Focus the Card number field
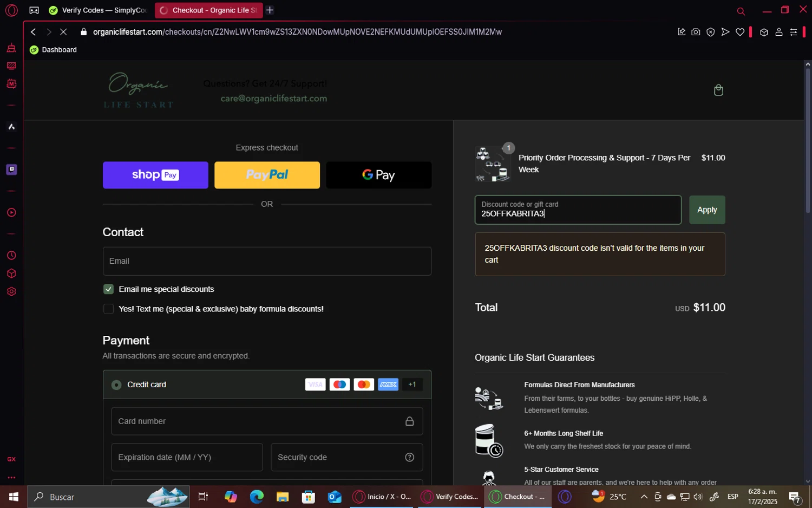The width and height of the screenshot is (812, 508). point(267,421)
